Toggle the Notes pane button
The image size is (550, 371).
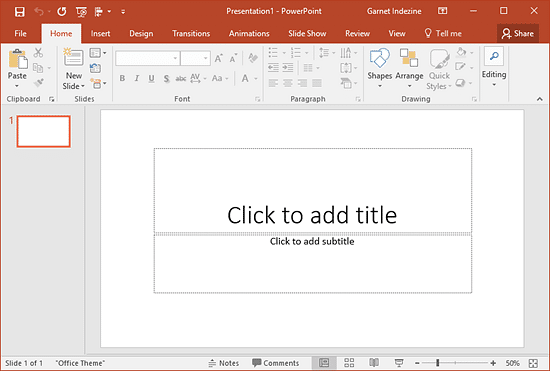[x=223, y=363]
